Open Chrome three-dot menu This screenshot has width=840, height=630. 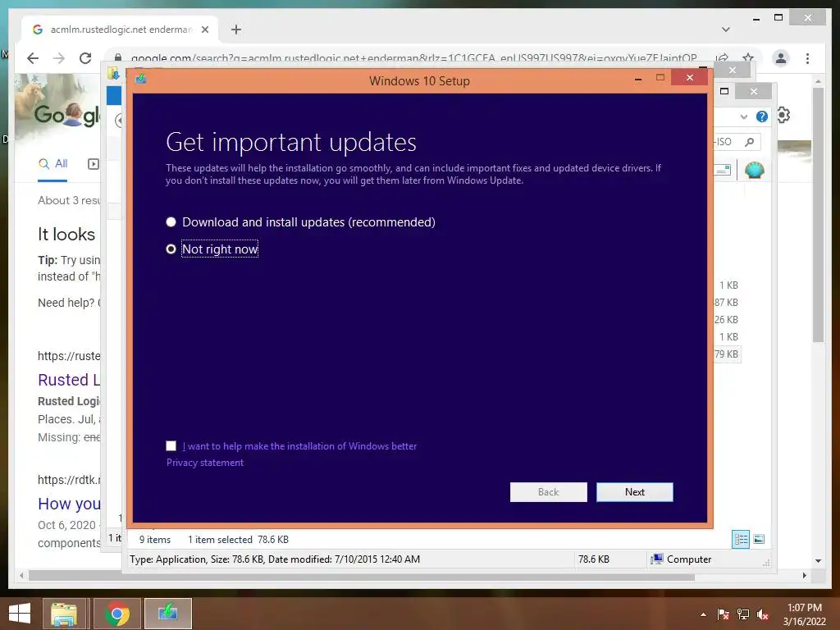coord(807,58)
